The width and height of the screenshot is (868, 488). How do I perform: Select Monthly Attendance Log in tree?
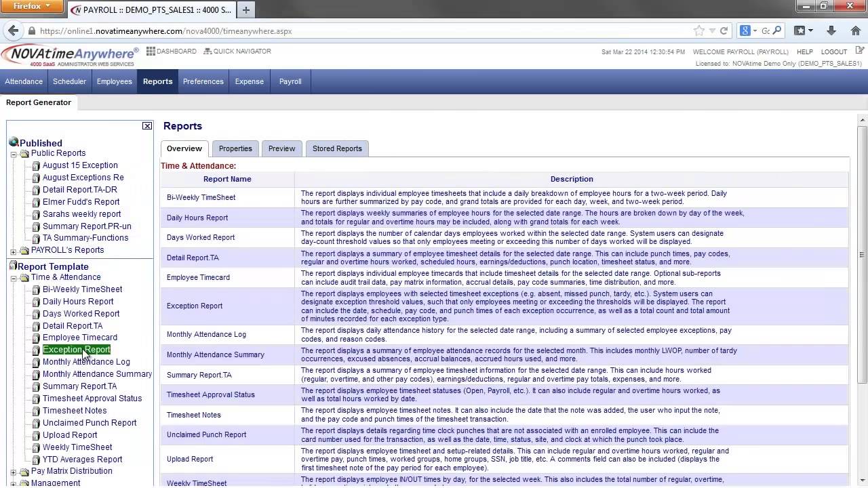(x=86, y=362)
